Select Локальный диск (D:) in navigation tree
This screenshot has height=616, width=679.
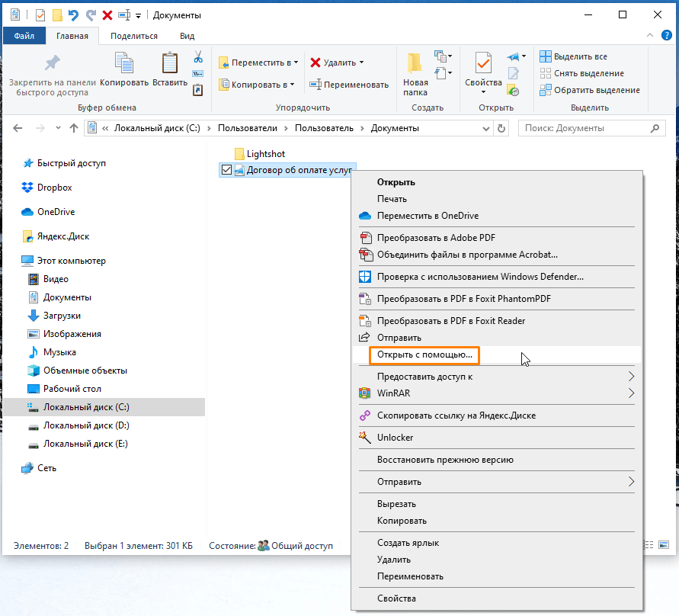(x=85, y=425)
